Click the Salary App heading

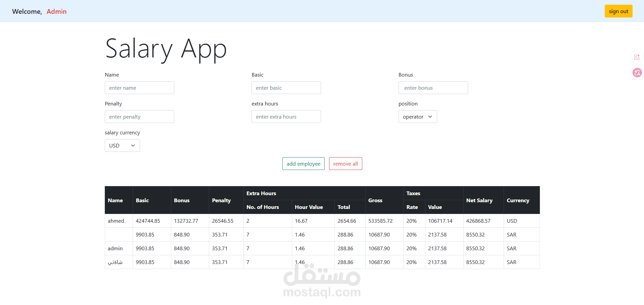(x=166, y=49)
